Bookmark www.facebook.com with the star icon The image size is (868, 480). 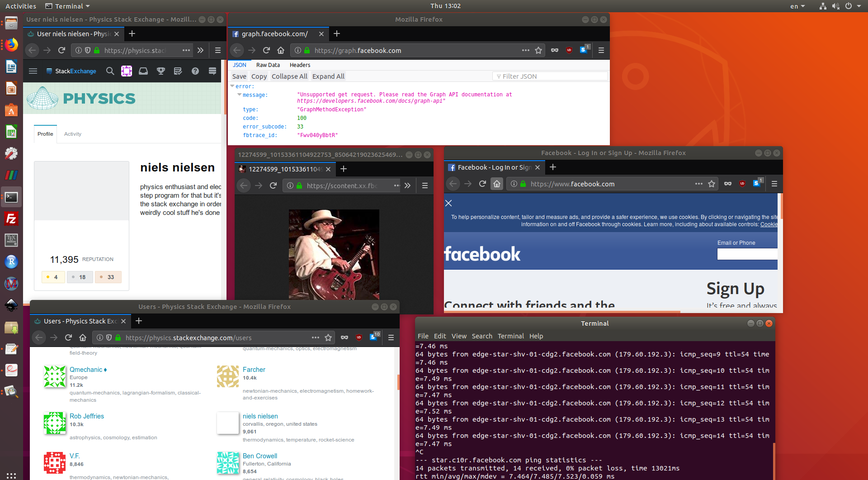(x=712, y=184)
